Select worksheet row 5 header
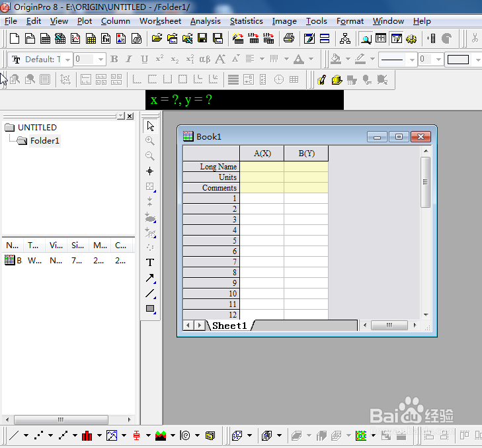This screenshot has height=448, width=482. point(211,241)
